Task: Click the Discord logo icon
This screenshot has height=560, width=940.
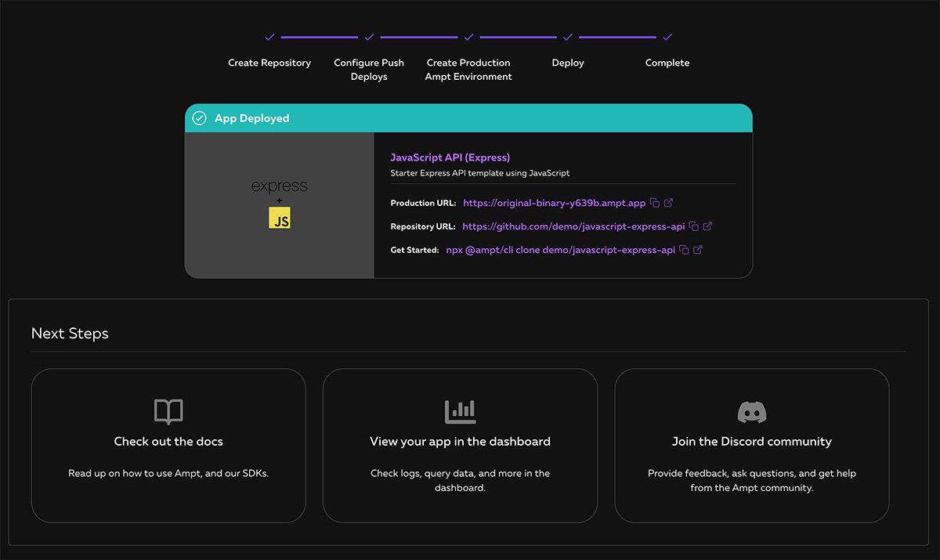Action: (752, 411)
